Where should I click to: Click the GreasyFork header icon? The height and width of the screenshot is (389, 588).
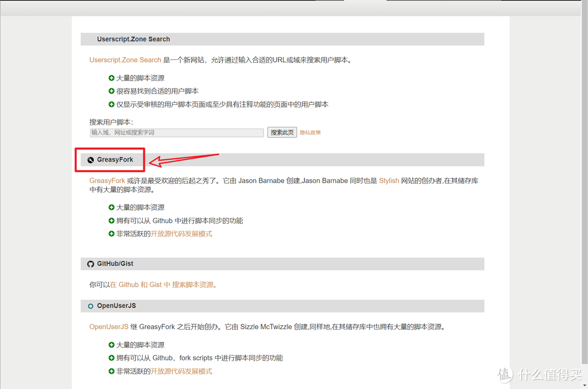(x=90, y=160)
